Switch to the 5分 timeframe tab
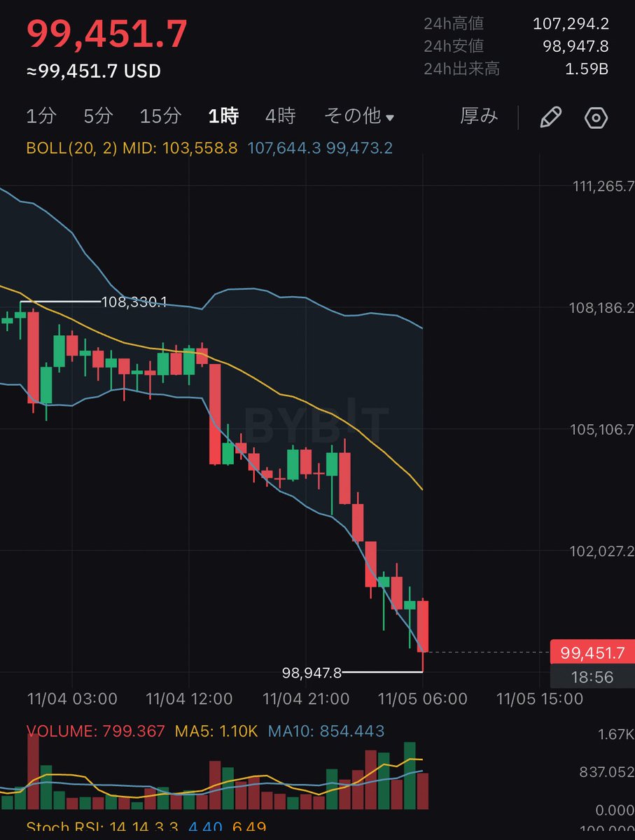The height and width of the screenshot is (840, 635). pyautogui.click(x=97, y=117)
